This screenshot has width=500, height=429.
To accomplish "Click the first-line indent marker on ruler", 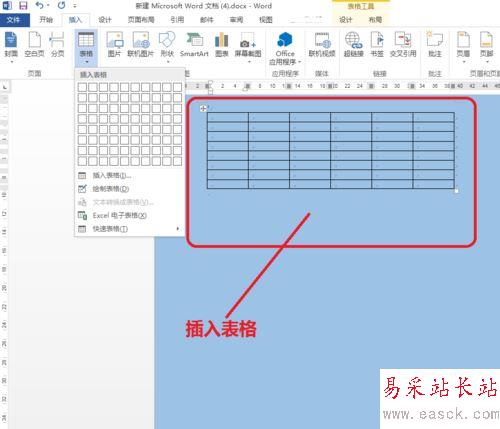I will 210,82.
